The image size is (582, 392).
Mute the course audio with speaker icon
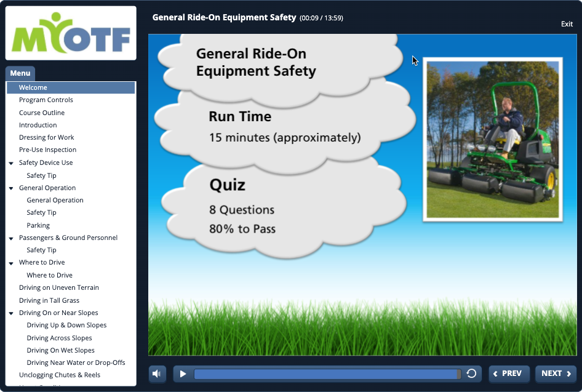157,374
